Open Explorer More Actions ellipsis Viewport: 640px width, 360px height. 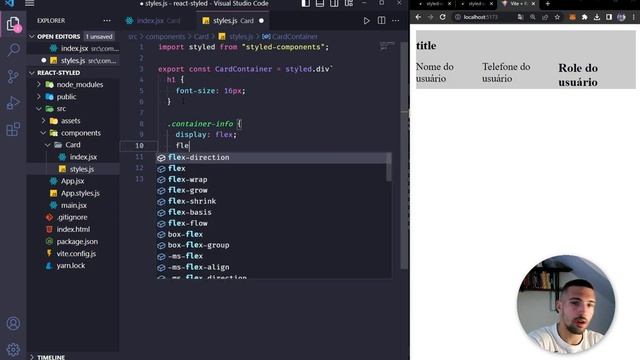click(107, 20)
